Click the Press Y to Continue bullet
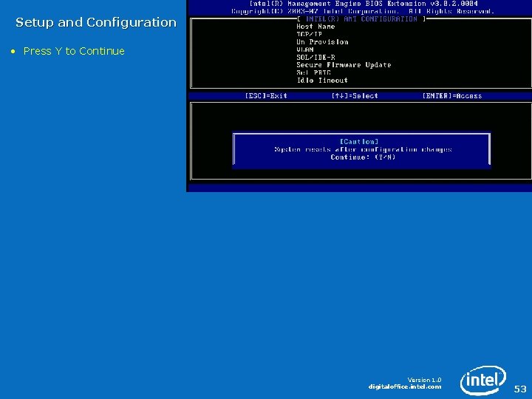This screenshot has width=532, height=399. click(74, 51)
